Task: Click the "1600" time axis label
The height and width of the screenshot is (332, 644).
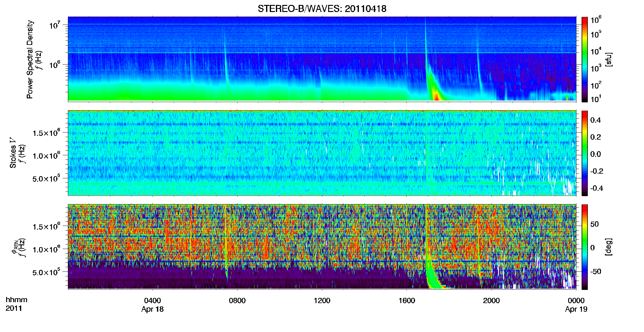Action: tap(407, 300)
